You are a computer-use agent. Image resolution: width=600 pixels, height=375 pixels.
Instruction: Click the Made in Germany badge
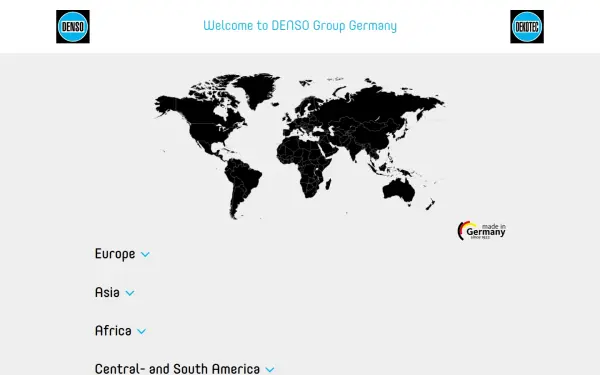point(482,231)
